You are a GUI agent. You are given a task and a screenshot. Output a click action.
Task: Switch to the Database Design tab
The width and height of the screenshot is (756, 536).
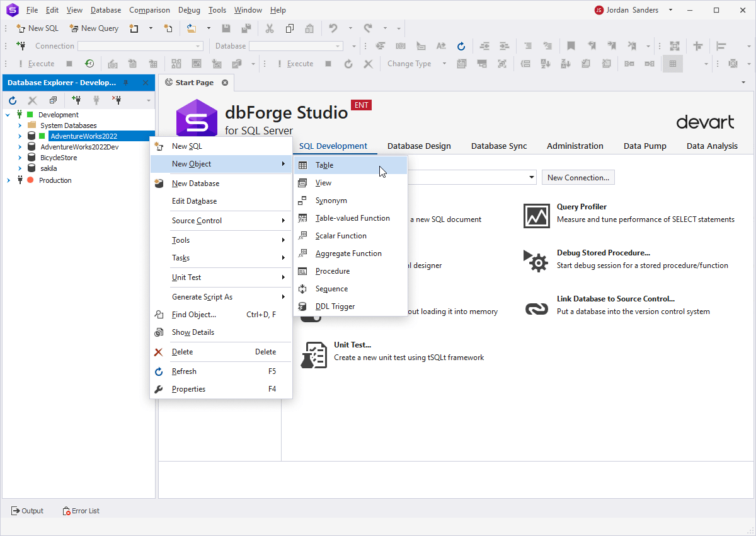click(x=419, y=146)
